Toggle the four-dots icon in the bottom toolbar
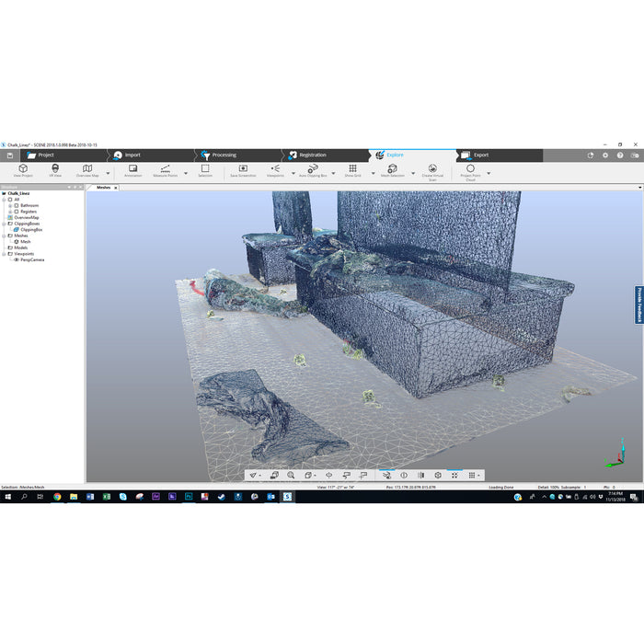The image size is (644, 644). click(454, 476)
